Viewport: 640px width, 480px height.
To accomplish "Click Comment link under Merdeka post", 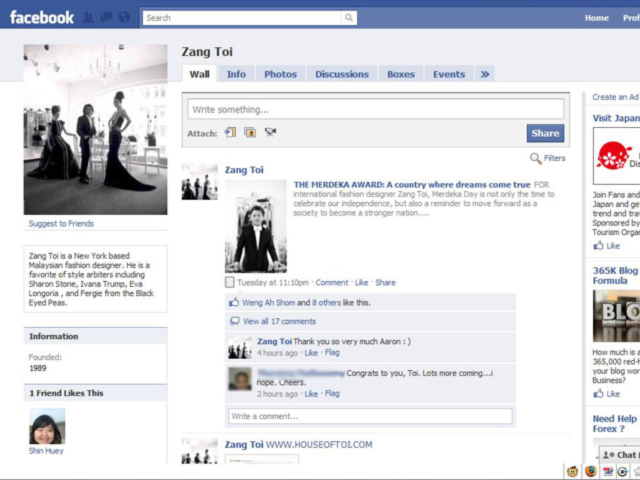I will (x=332, y=282).
